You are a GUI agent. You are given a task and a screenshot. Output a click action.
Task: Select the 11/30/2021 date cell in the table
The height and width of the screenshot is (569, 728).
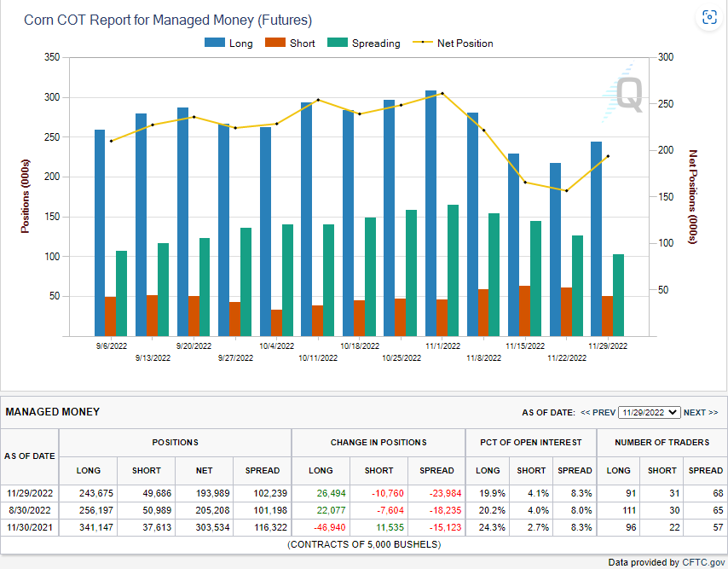point(30,528)
